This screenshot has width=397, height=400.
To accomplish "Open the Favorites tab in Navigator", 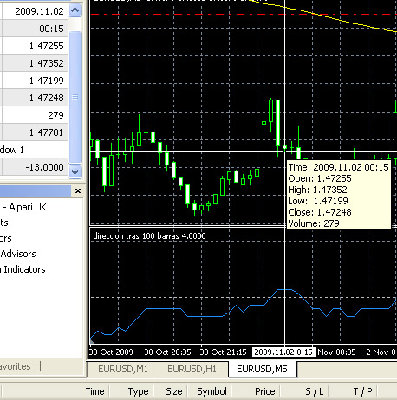I will [x=15, y=367].
